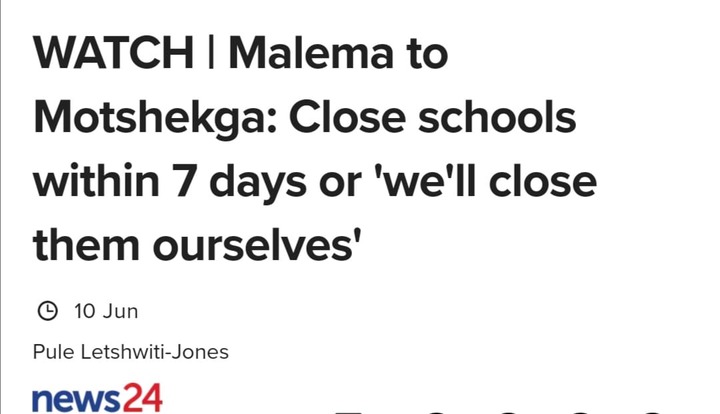720x414 pixels.
Task: Click the first round share icon at bottom
Action: point(436,410)
